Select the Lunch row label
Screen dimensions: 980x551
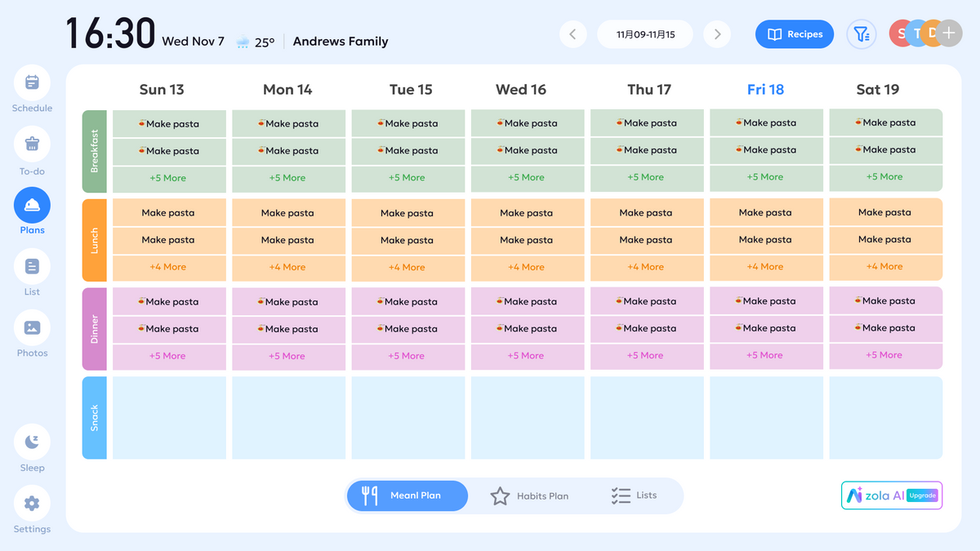pyautogui.click(x=95, y=241)
